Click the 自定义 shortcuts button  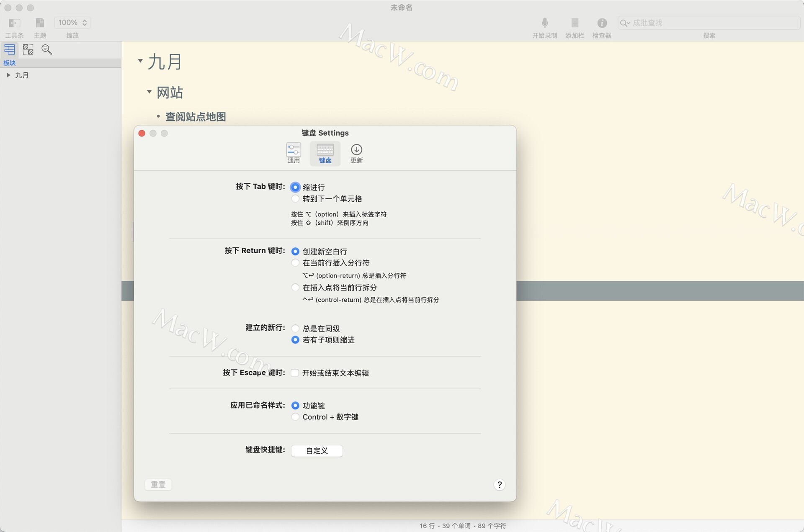coord(317,451)
